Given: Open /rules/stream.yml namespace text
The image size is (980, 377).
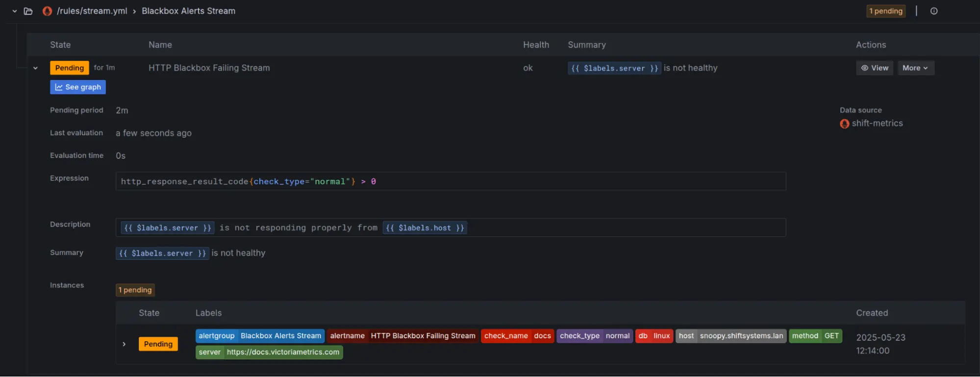Looking at the screenshot, I should pos(92,11).
